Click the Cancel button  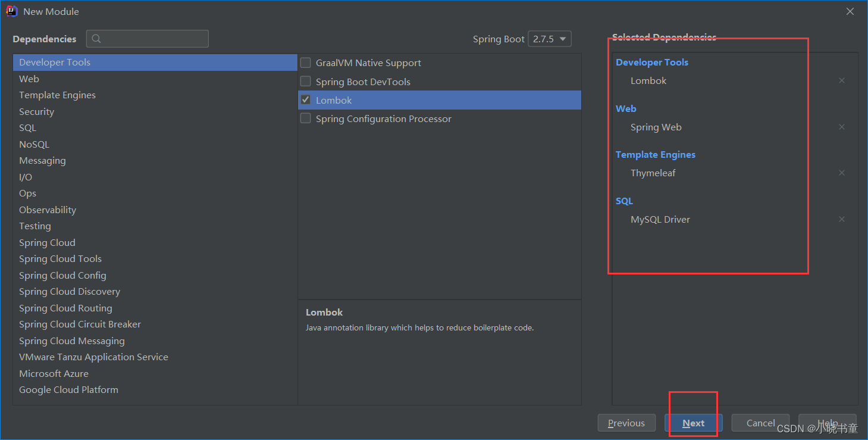pos(760,423)
